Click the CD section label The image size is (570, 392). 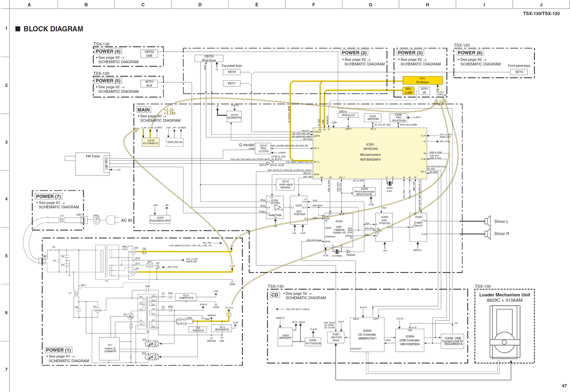275,295
